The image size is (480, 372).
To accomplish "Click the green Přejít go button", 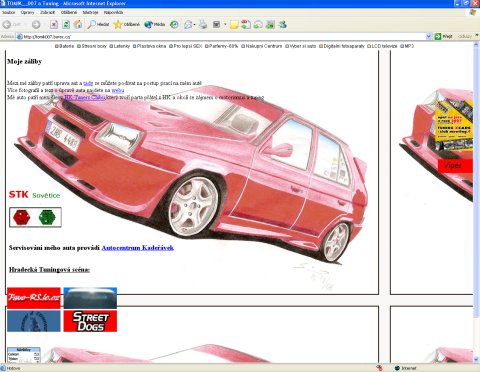I will [444, 37].
